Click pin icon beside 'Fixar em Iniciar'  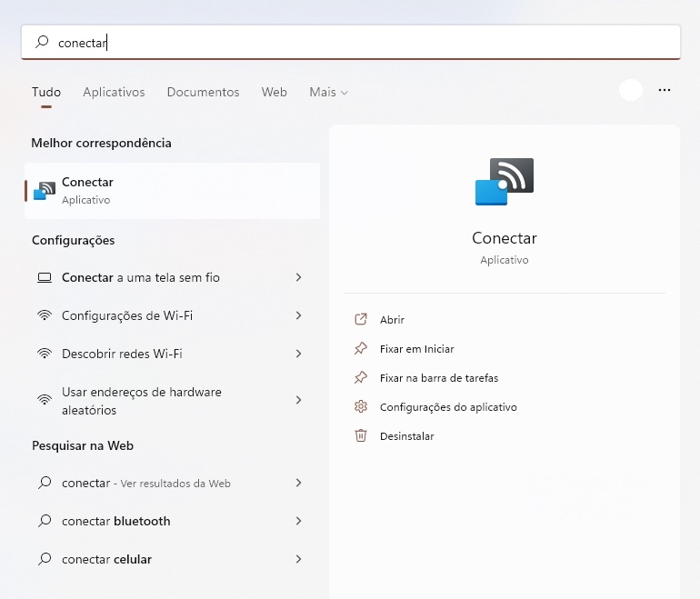pyautogui.click(x=361, y=348)
